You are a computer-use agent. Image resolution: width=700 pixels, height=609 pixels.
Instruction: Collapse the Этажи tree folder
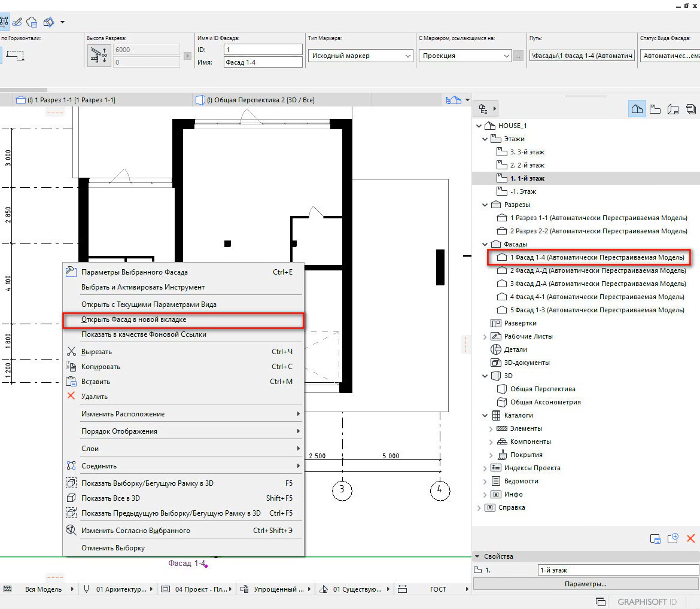pyautogui.click(x=485, y=139)
